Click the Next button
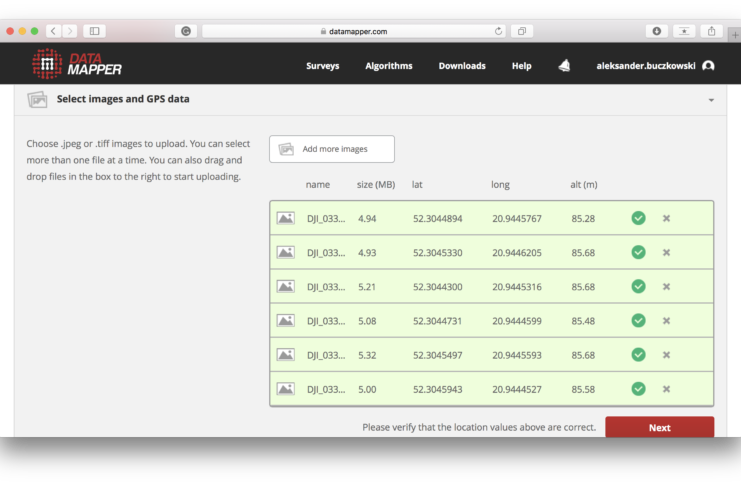This screenshot has height=486, width=741. 659,428
